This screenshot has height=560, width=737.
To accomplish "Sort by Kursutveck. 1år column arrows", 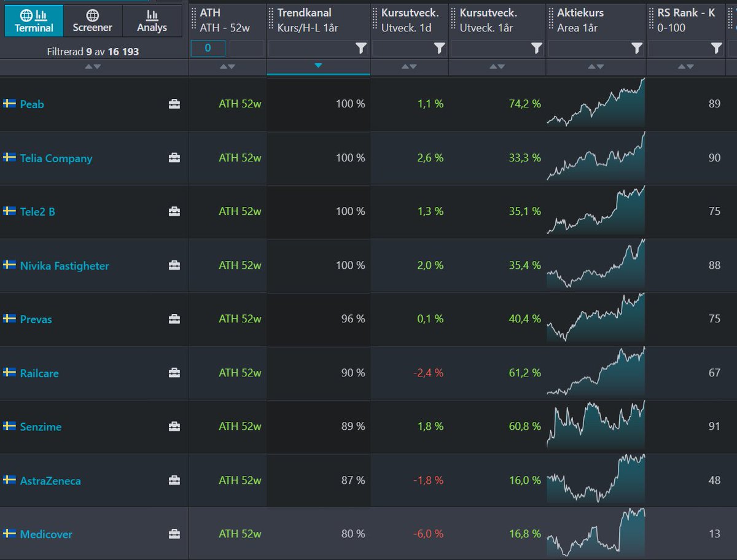I will click(x=497, y=66).
